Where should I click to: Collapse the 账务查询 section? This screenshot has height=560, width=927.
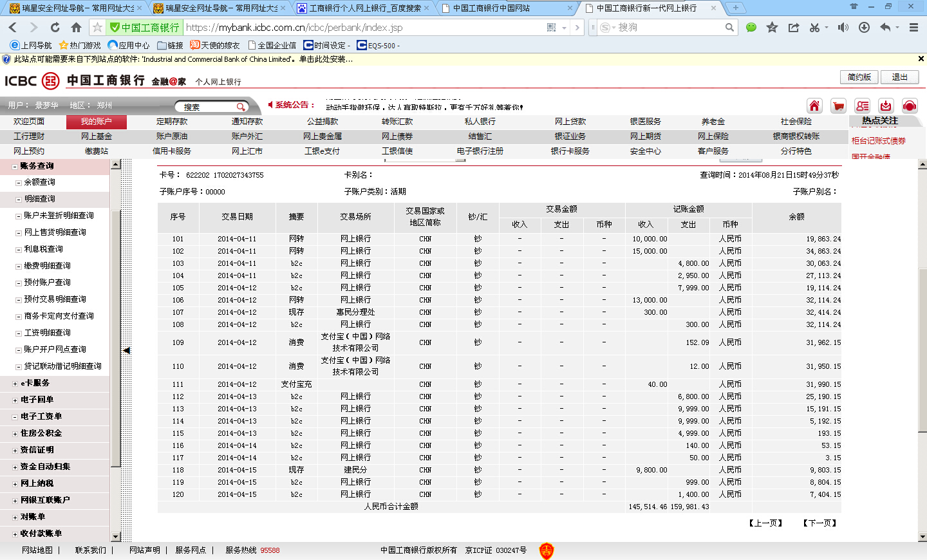coord(15,166)
